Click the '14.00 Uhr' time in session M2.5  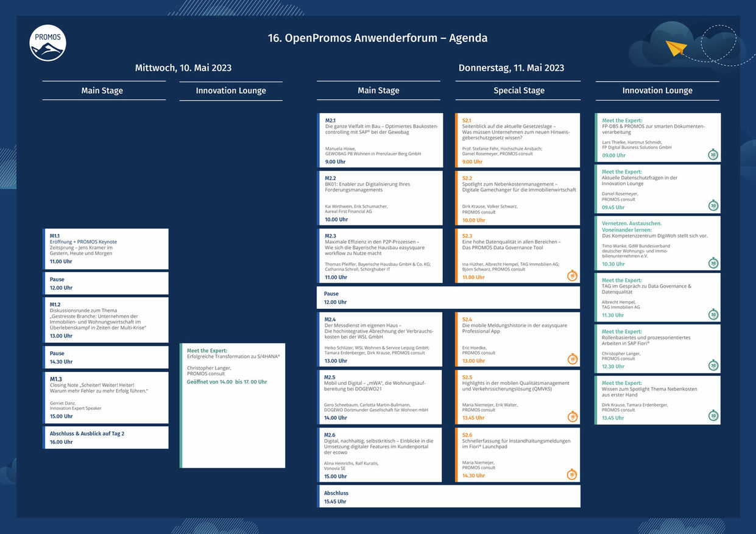336,418
